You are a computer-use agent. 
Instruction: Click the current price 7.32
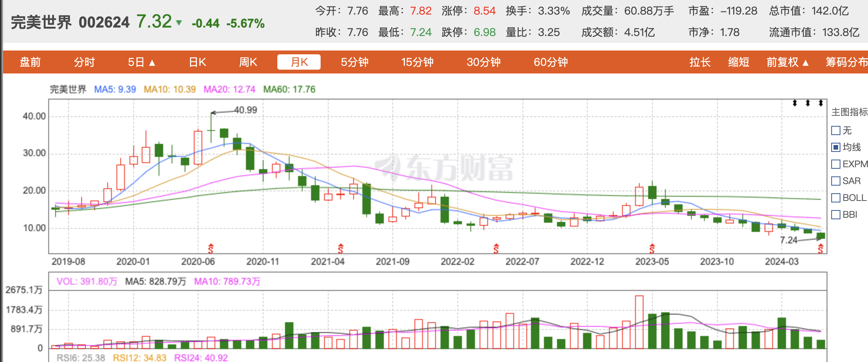(x=154, y=21)
